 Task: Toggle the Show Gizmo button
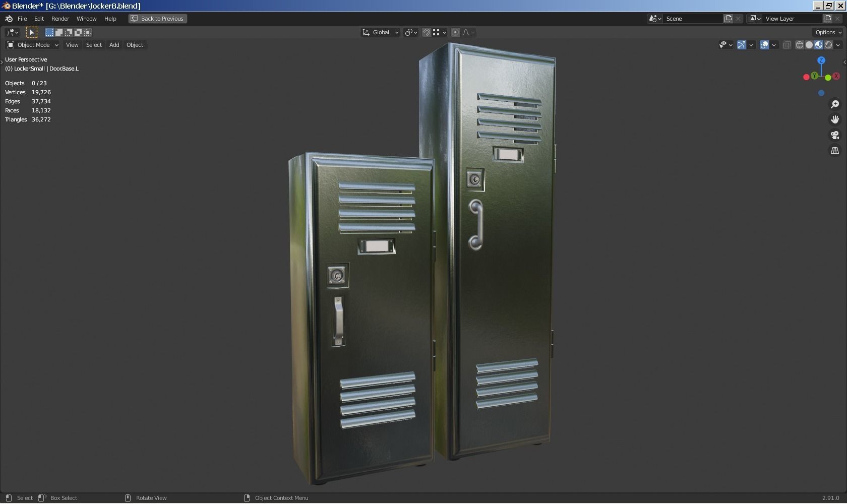pos(741,45)
